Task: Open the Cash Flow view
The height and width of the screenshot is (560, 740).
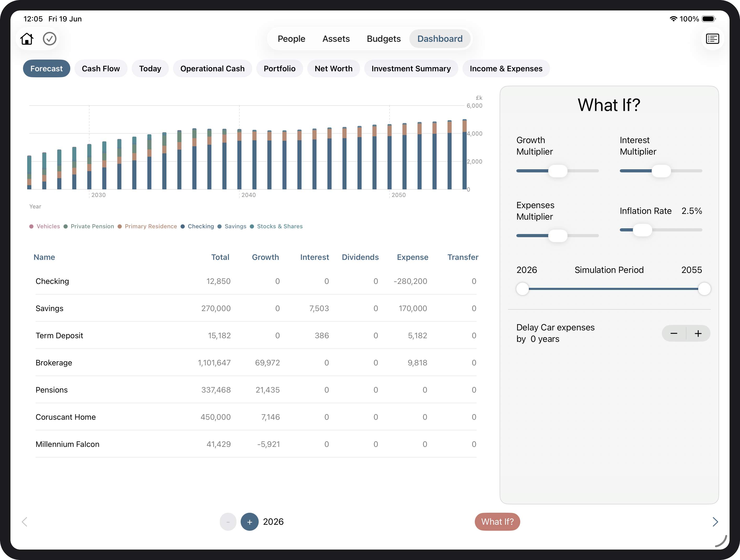Action: (x=101, y=68)
